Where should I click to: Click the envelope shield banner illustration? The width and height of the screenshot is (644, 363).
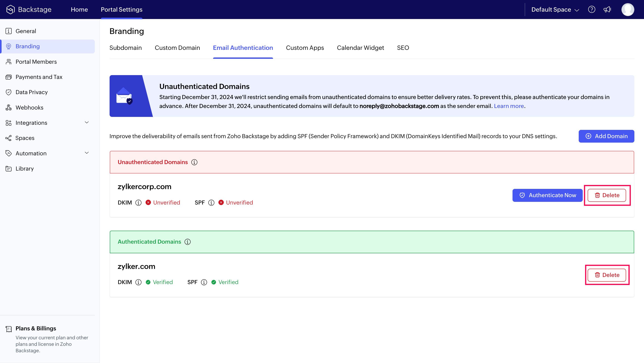tap(124, 96)
